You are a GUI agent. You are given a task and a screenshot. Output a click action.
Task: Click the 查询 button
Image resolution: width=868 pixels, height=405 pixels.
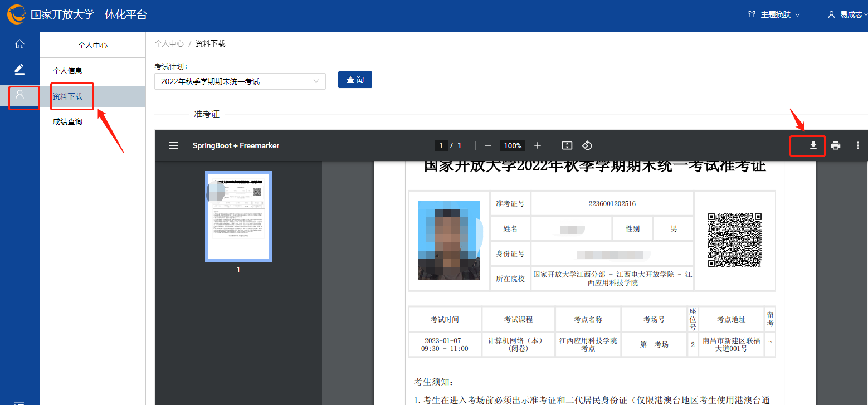click(355, 80)
